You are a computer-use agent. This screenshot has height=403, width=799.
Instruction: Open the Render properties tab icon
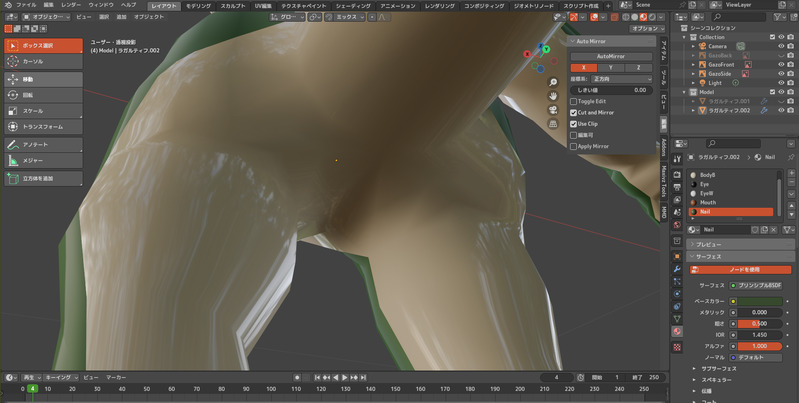[677, 175]
